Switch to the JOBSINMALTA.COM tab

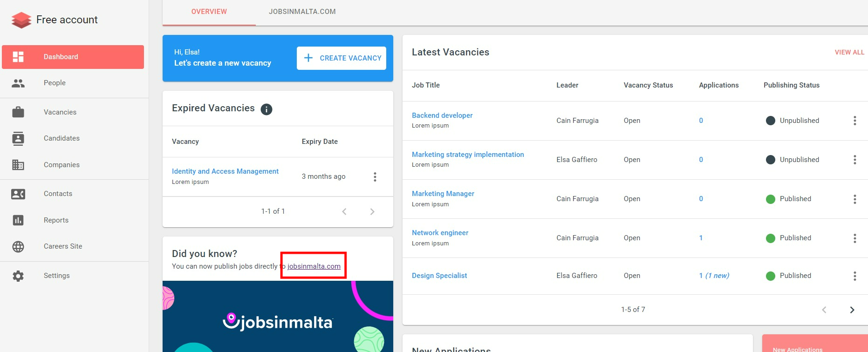302,12
